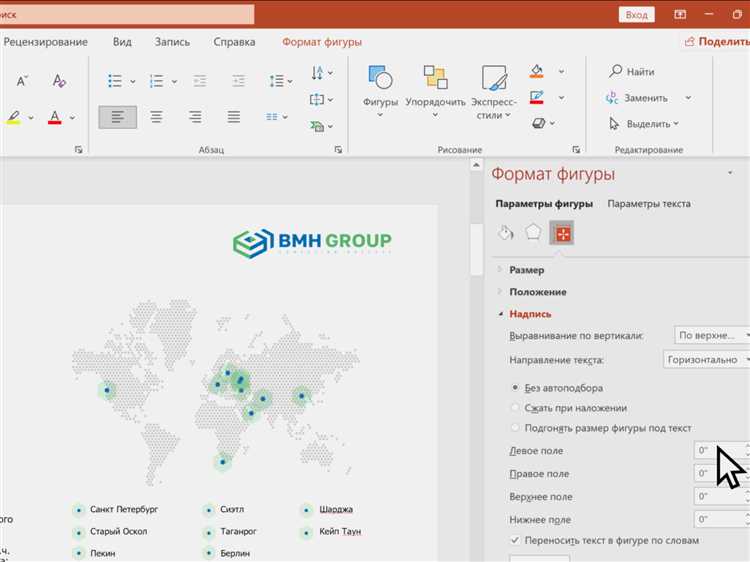Select the Effects pentagon icon

click(x=533, y=232)
